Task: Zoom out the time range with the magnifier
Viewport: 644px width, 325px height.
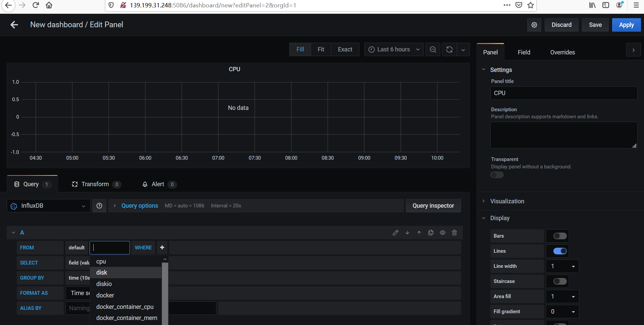Action: coord(433,49)
